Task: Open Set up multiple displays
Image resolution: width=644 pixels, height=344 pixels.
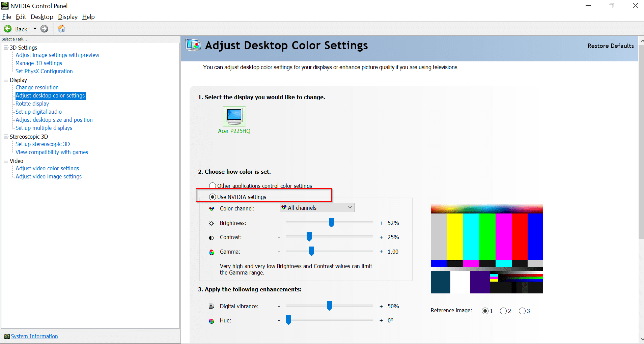Action: click(x=44, y=128)
